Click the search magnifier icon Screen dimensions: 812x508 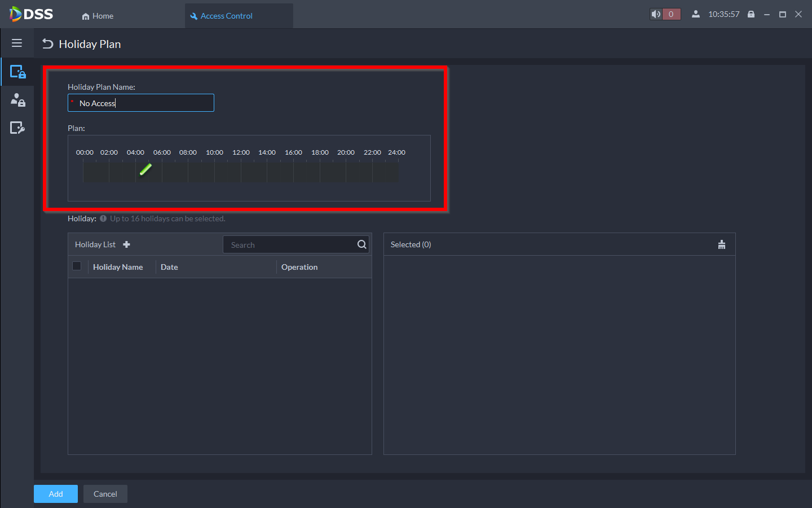click(361, 244)
